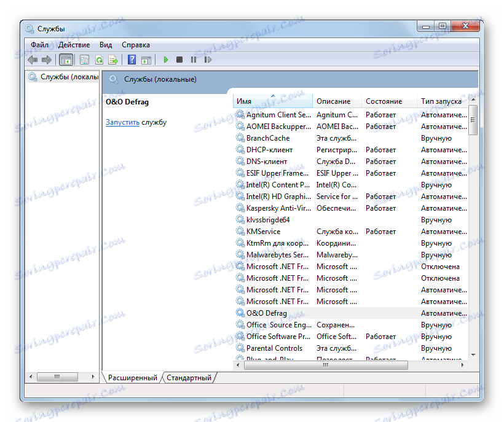Click the Службы (локальные) pane header

pyautogui.click(x=291, y=79)
